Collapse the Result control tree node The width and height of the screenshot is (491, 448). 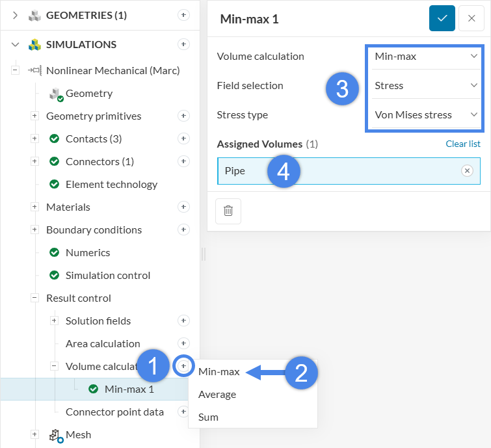(34, 298)
